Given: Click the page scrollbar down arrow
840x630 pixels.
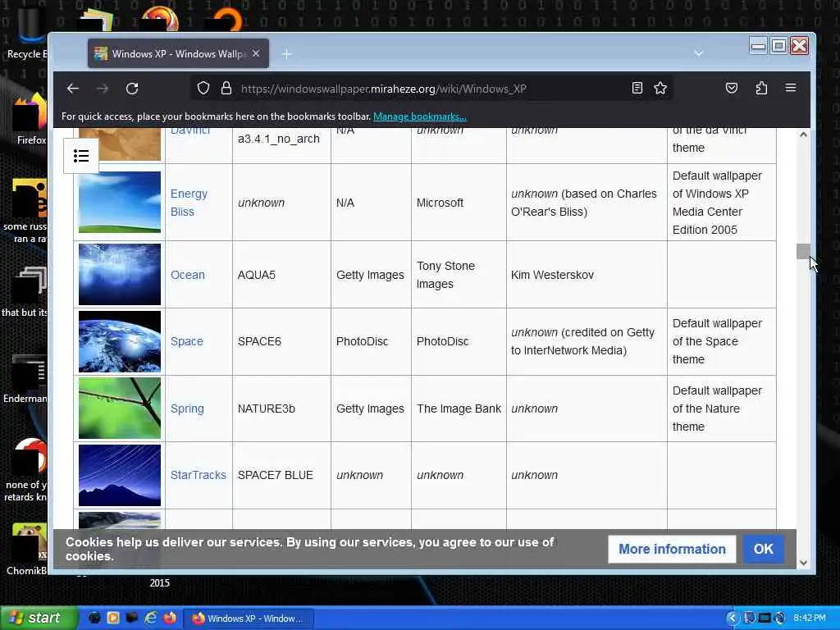Looking at the screenshot, I should coord(803,563).
